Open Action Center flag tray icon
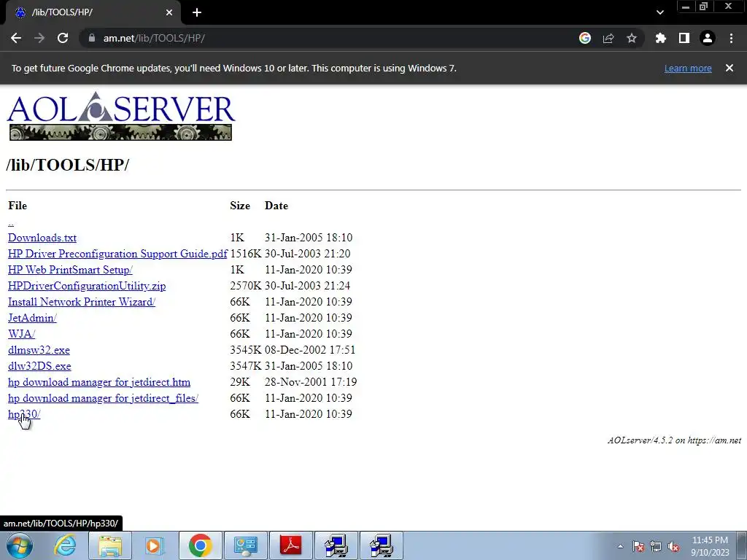This screenshot has width=747, height=560. (x=638, y=546)
